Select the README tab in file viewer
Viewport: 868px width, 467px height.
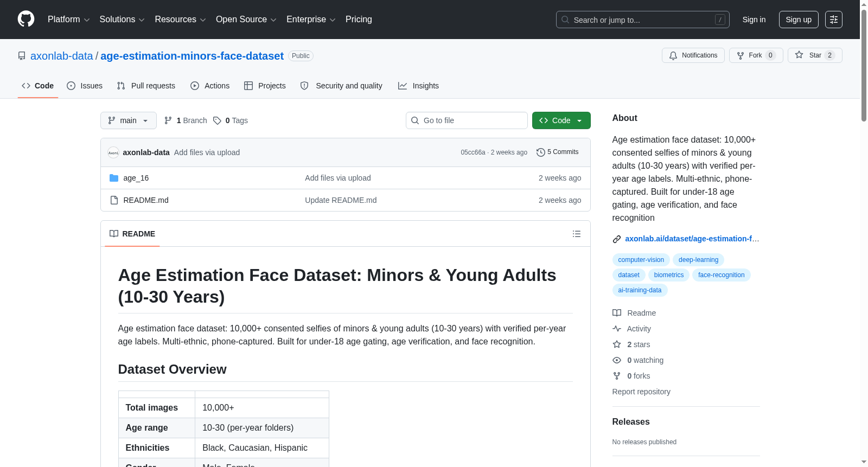pyautogui.click(x=132, y=234)
